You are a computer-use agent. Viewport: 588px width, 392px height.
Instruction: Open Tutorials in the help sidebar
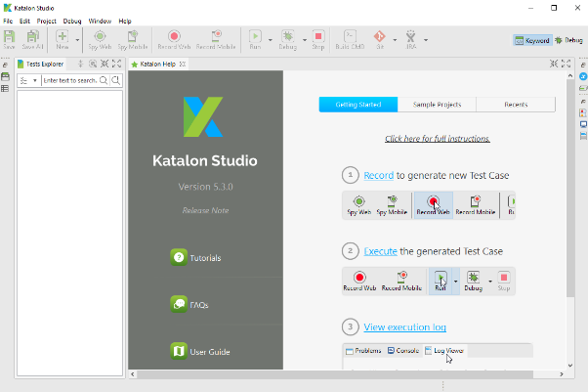point(195,257)
